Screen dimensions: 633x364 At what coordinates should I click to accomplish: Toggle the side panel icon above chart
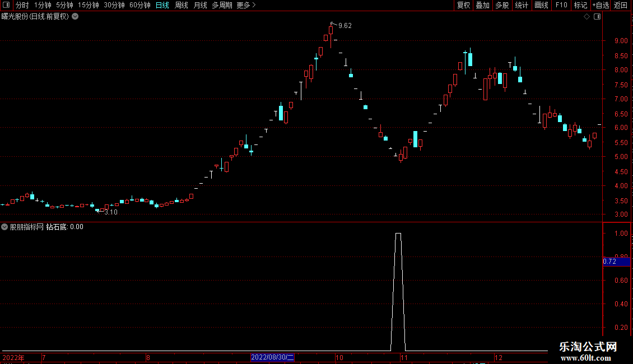[597, 17]
